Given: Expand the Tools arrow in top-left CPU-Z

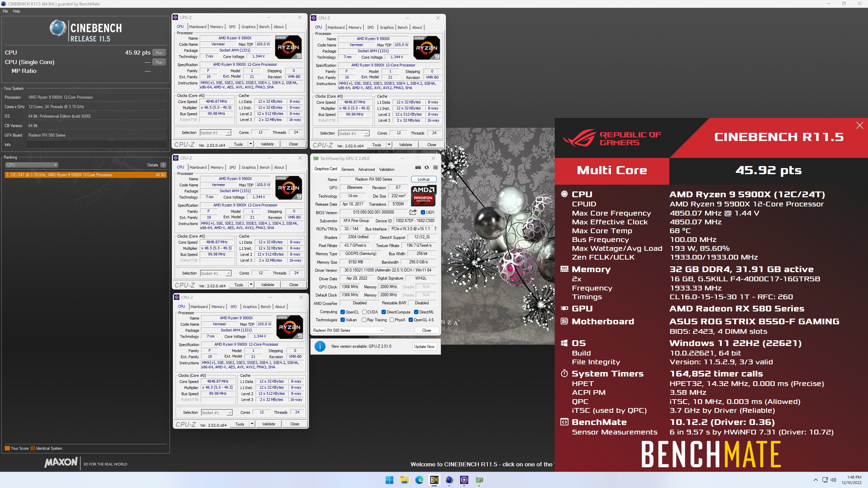Looking at the screenshot, I should pos(251,144).
